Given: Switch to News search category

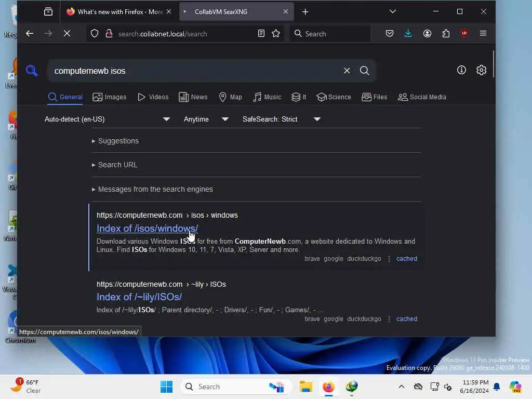Looking at the screenshot, I should click(193, 97).
